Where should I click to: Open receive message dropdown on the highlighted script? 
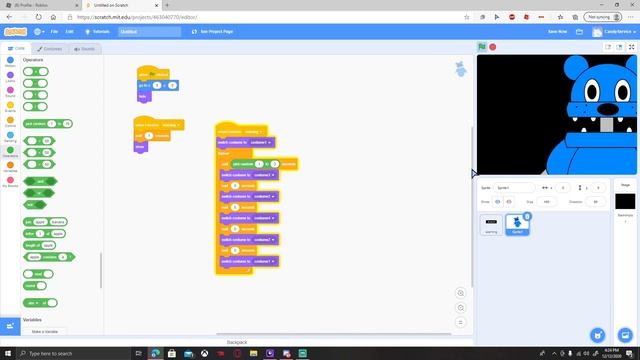tap(253, 131)
